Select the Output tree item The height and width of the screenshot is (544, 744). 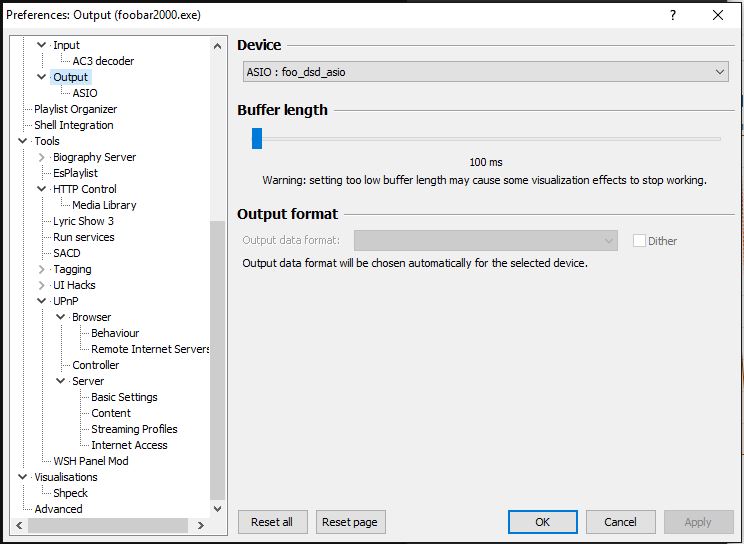(70, 77)
